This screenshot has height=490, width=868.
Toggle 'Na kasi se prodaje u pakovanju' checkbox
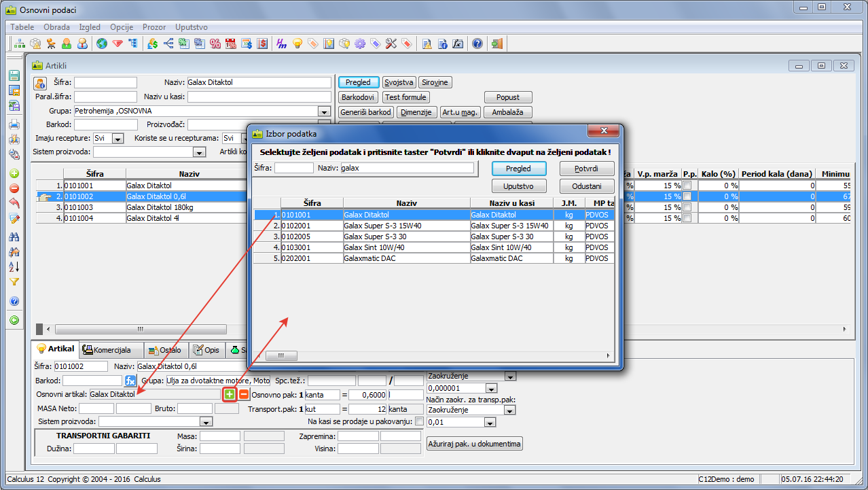[x=419, y=421]
